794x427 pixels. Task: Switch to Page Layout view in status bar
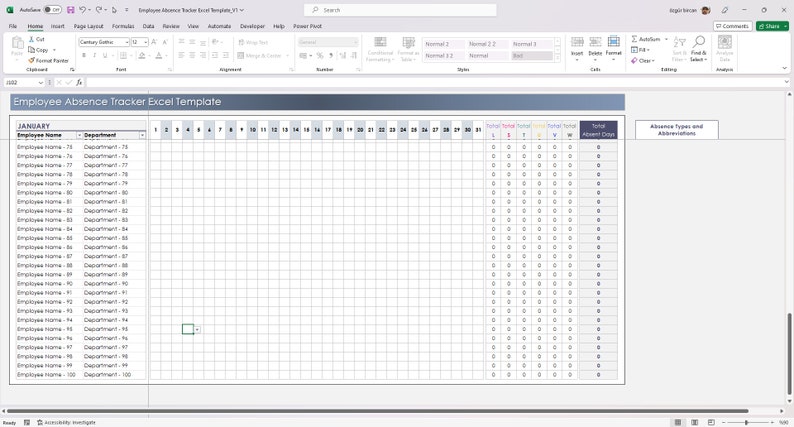694,422
